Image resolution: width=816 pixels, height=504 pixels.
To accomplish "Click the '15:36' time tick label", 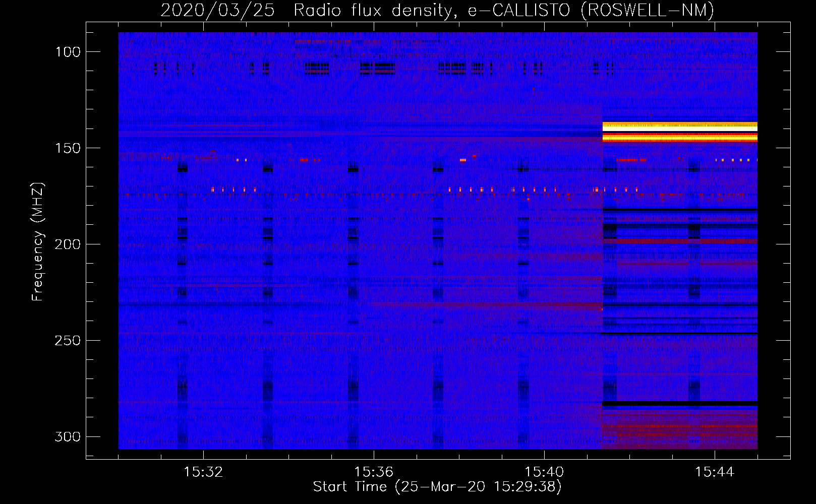I will (374, 472).
